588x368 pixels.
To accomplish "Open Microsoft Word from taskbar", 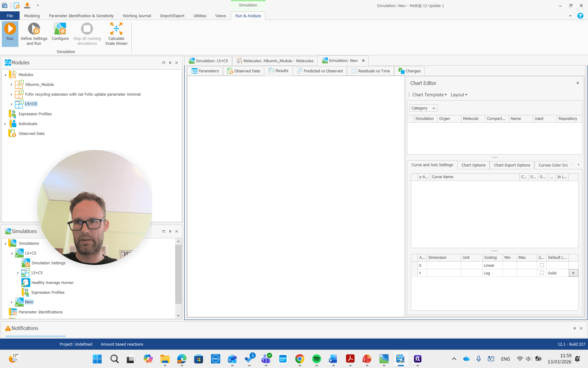I will point(333,359).
